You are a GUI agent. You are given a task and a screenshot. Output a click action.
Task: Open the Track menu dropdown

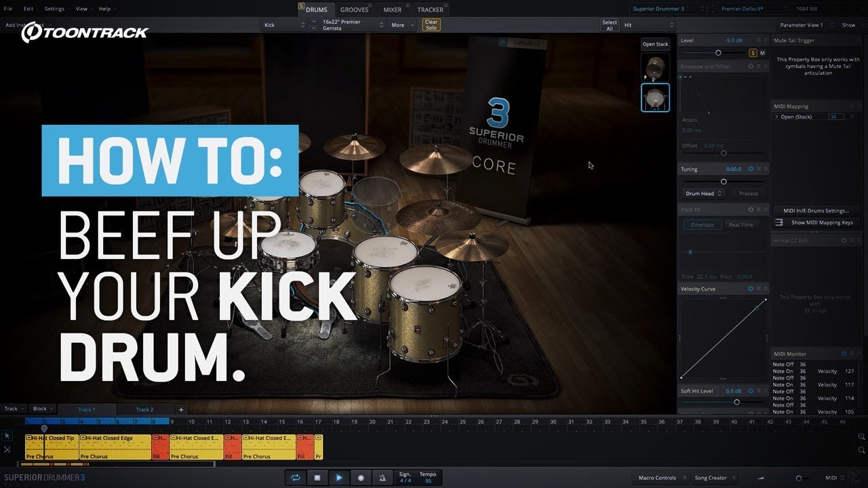(x=14, y=409)
